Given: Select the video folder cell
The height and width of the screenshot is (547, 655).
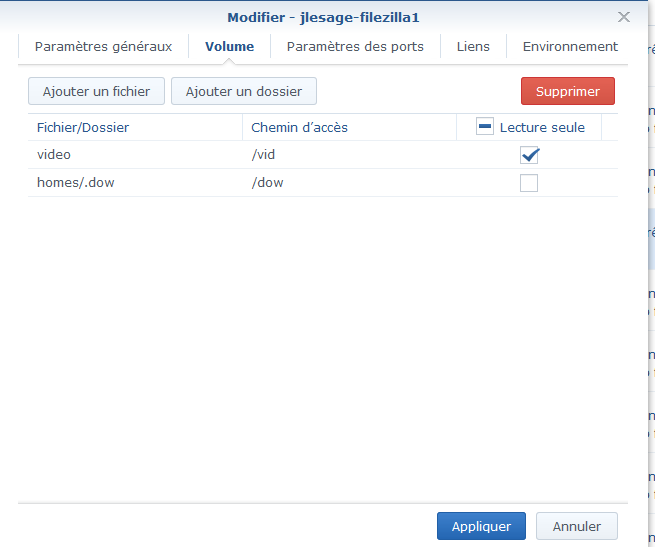Looking at the screenshot, I should (135, 155).
